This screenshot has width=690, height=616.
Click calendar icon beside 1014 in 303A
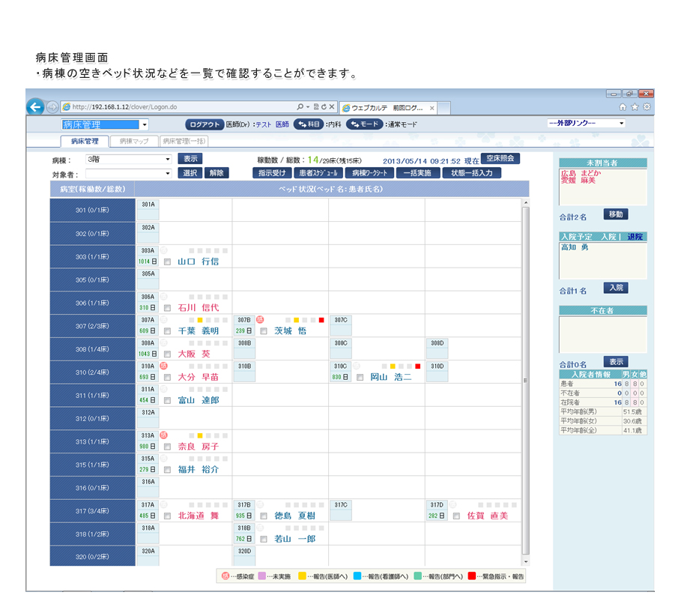(x=154, y=262)
